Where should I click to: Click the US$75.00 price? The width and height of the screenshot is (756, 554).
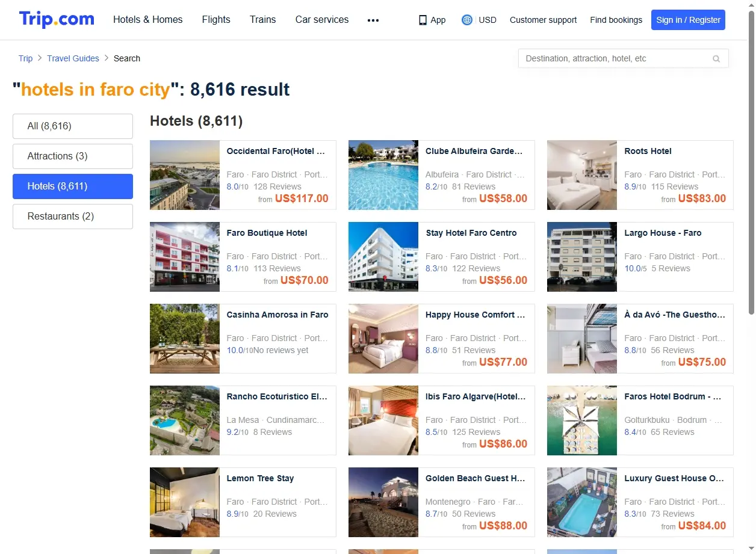[702, 362]
